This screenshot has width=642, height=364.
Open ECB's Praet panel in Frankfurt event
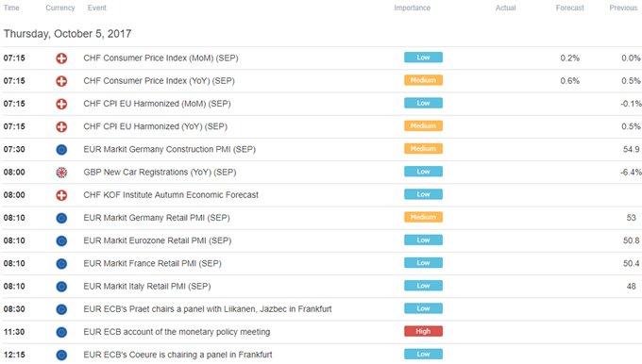[x=208, y=308]
